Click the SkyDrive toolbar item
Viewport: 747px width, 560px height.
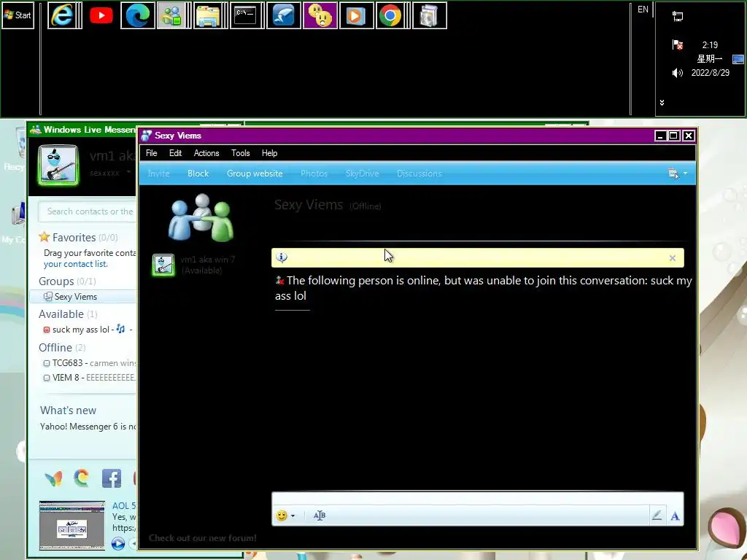tap(362, 174)
